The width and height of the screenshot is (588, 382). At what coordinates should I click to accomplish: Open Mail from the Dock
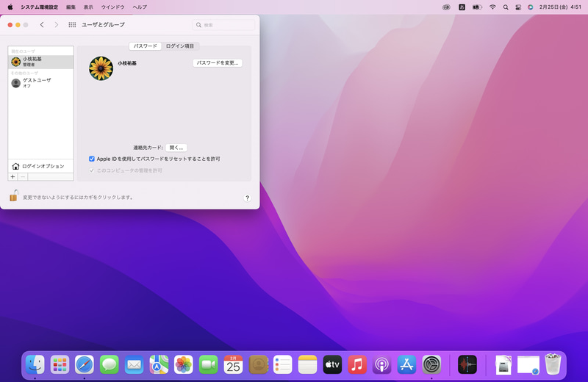pyautogui.click(x=134, y=364)
